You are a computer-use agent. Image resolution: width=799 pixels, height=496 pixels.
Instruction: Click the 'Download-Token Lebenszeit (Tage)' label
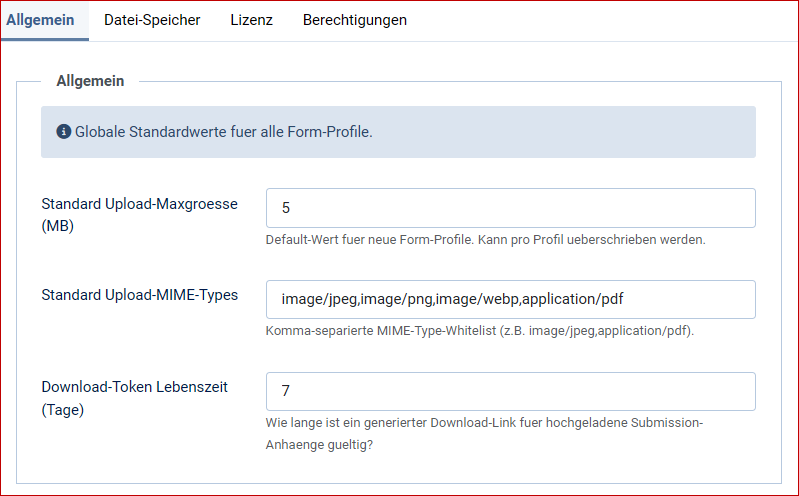[x=135, y=398]
